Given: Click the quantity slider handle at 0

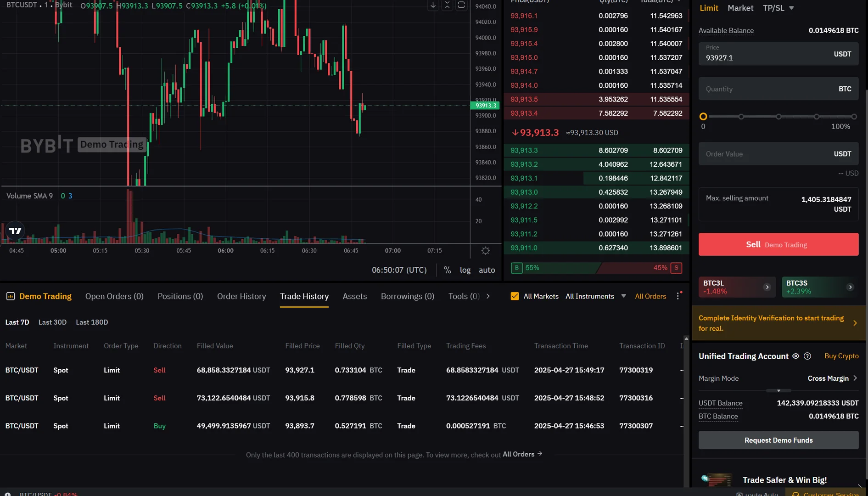Looking at the screenshot, I should coord(703,117).
